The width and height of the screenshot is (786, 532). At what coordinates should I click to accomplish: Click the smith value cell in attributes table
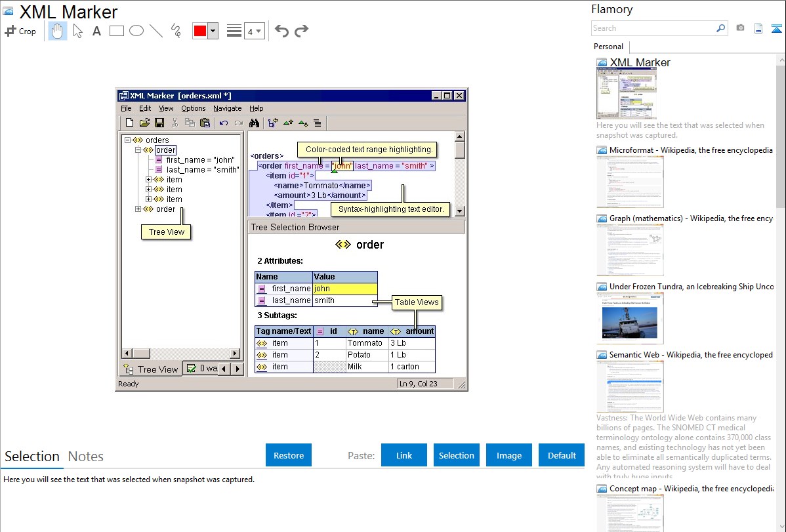tap(345, 301)
